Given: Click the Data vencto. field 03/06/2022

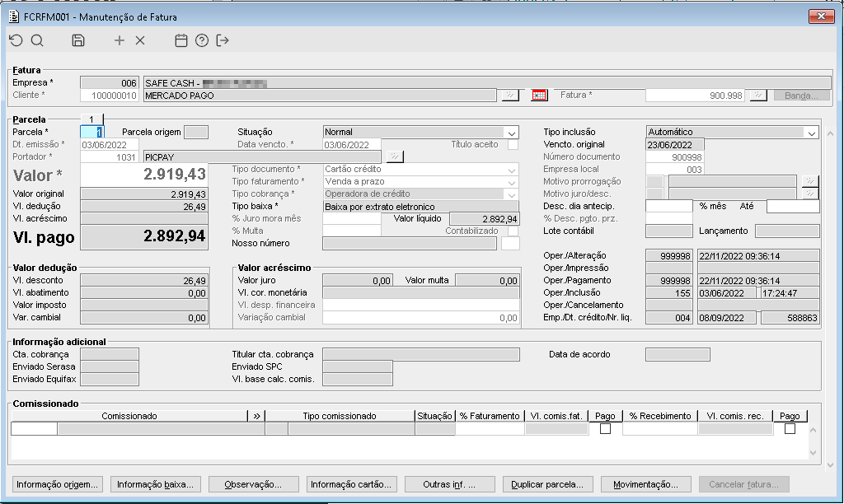Looking at the screenshot, I should [351, 144].
